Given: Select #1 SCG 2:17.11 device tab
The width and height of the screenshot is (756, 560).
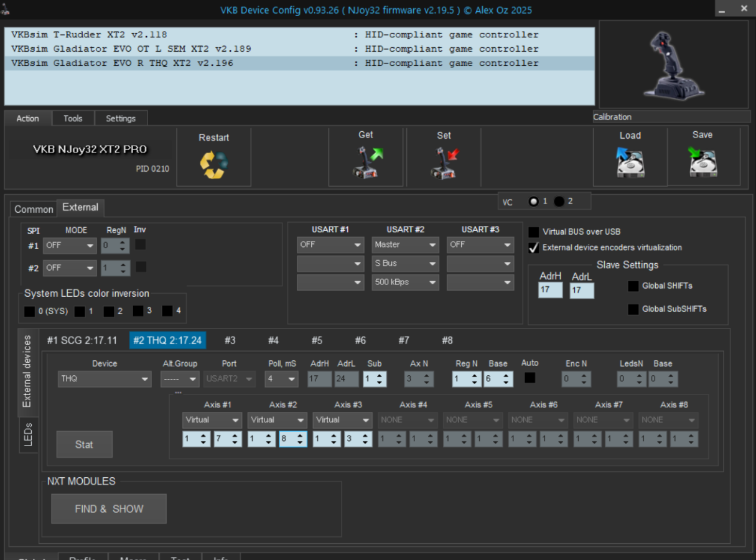Looking at the screenshot, I should click(x=82, y=340).
